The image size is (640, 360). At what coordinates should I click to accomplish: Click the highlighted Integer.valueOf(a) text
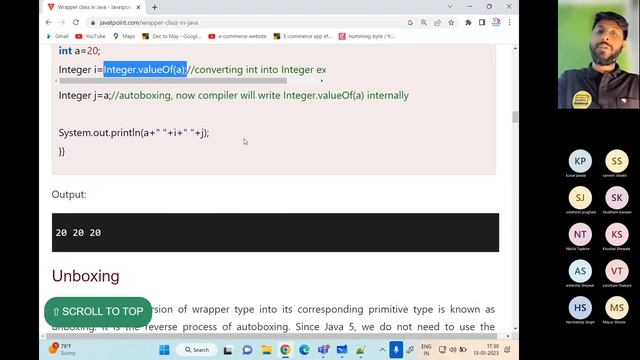(145, 69)
